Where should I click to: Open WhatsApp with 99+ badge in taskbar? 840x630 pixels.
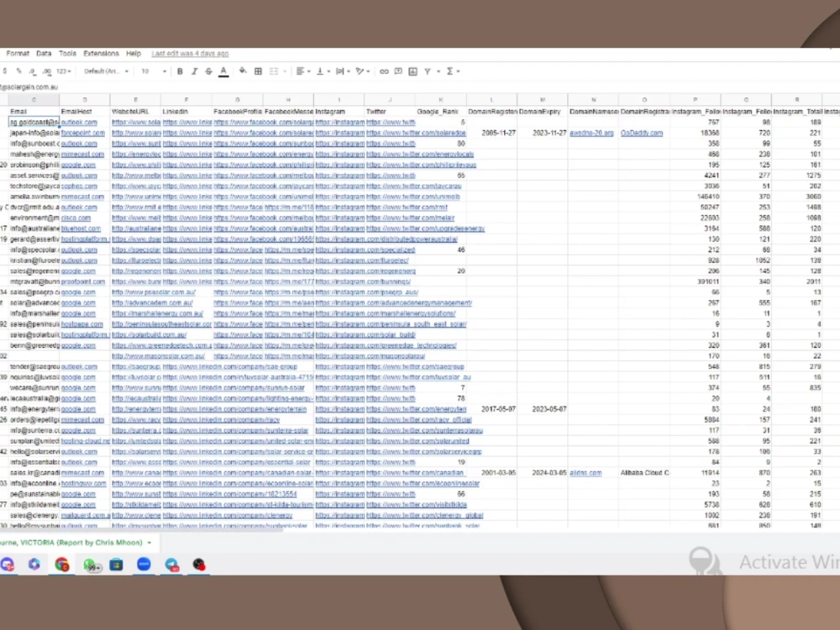(x=91, y=564)
